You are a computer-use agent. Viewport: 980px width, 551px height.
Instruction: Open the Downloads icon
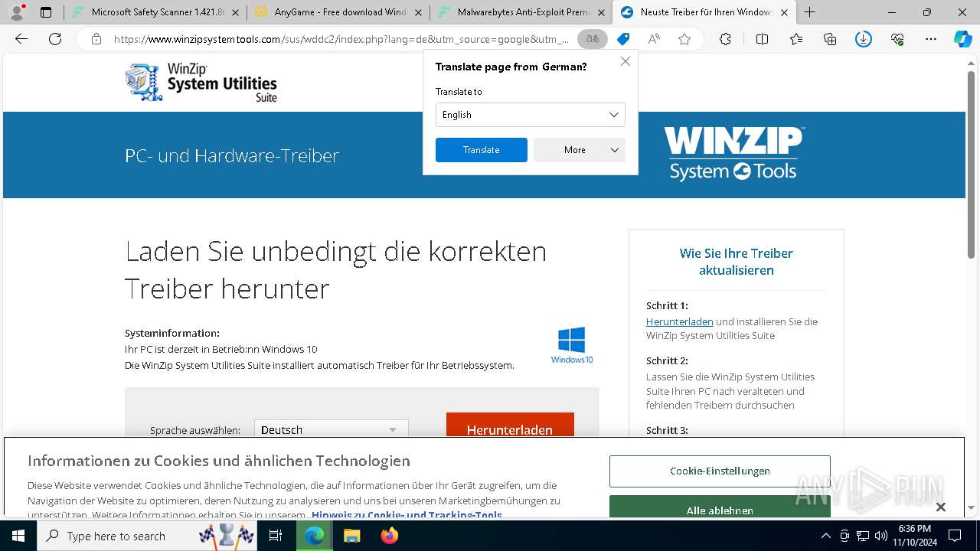[x=864, y=39]
